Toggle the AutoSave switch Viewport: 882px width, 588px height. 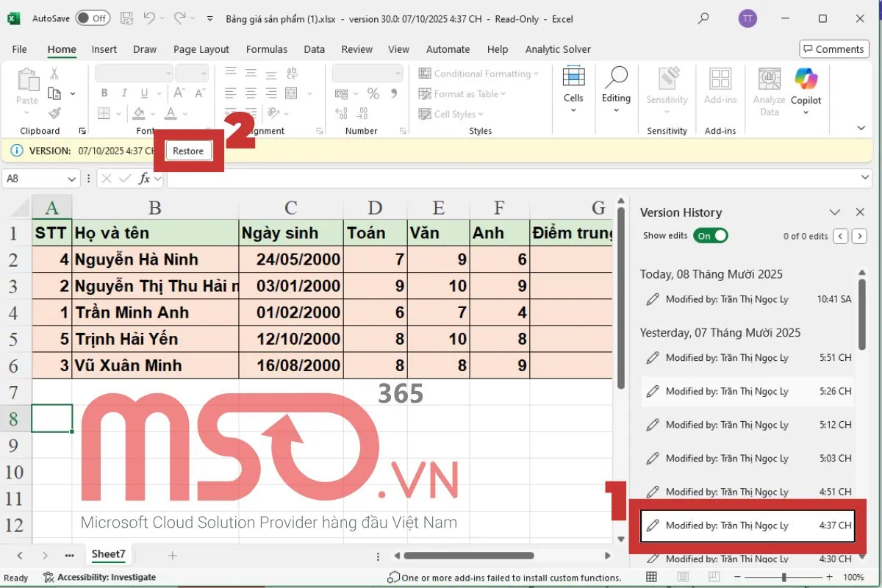pyautogui.click(x=92, y=18)
